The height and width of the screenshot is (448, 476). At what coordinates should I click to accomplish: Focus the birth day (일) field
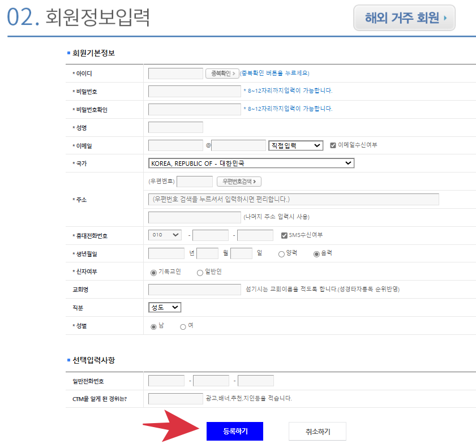241,253
